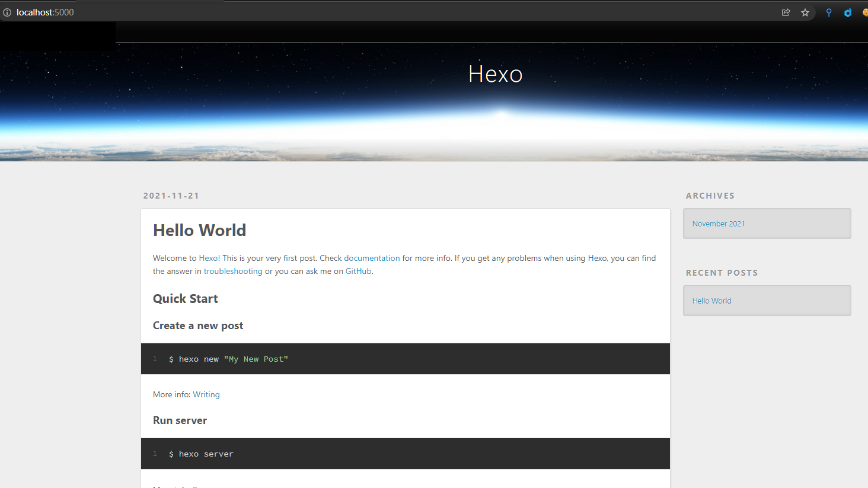
Task: Open the November 2021 archive link
Action: click(x=719, y=224)
